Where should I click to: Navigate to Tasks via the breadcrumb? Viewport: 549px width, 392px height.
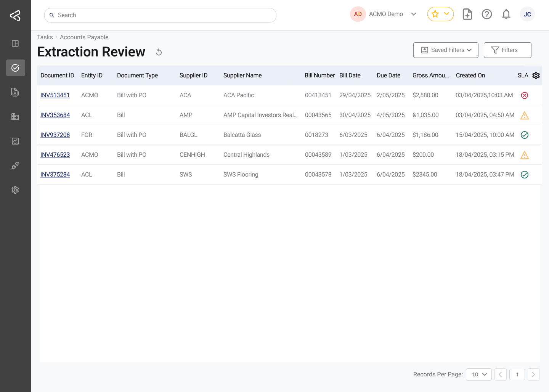tap(45, 37)
